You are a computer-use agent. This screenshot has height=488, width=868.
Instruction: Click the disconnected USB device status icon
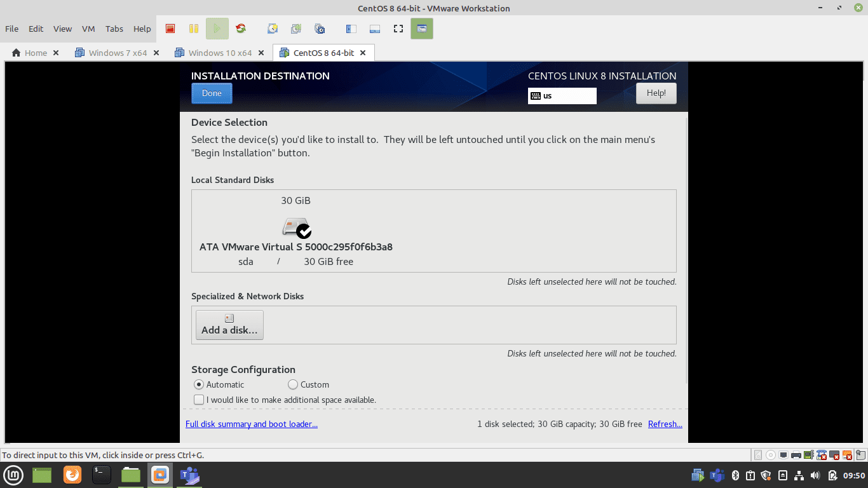pos(821,455)
